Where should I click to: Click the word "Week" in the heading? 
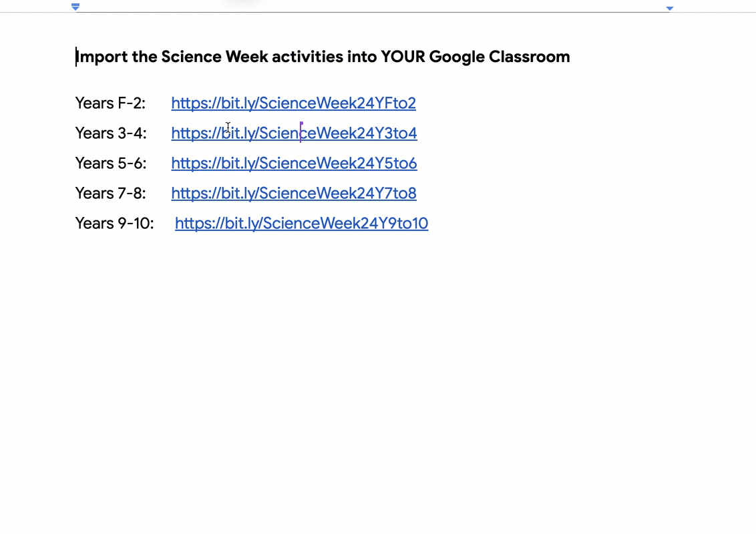click(x=246, y=56)
